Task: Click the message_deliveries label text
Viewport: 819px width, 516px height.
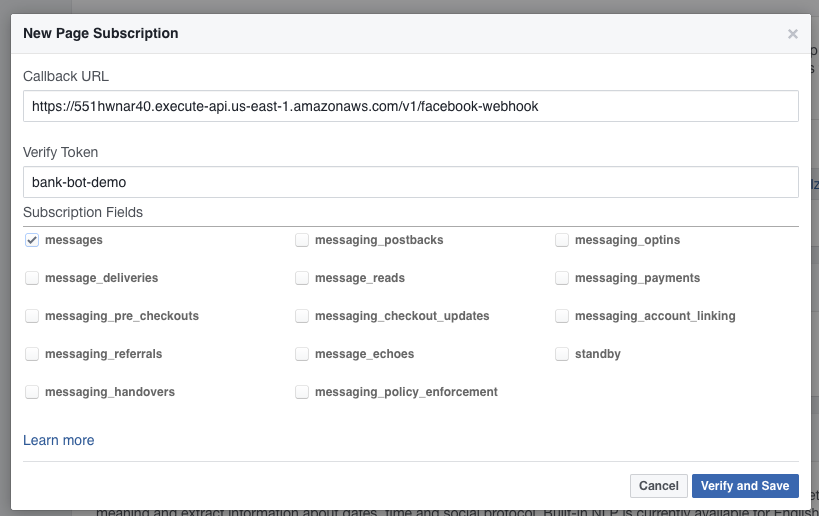Action: (x=101, y=278)
